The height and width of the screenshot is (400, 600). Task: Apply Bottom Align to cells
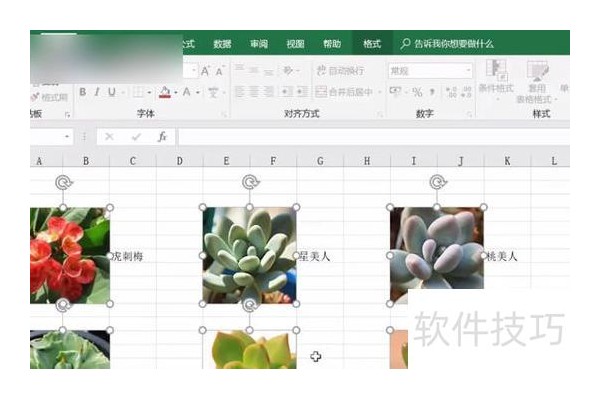tap(269, 71)
